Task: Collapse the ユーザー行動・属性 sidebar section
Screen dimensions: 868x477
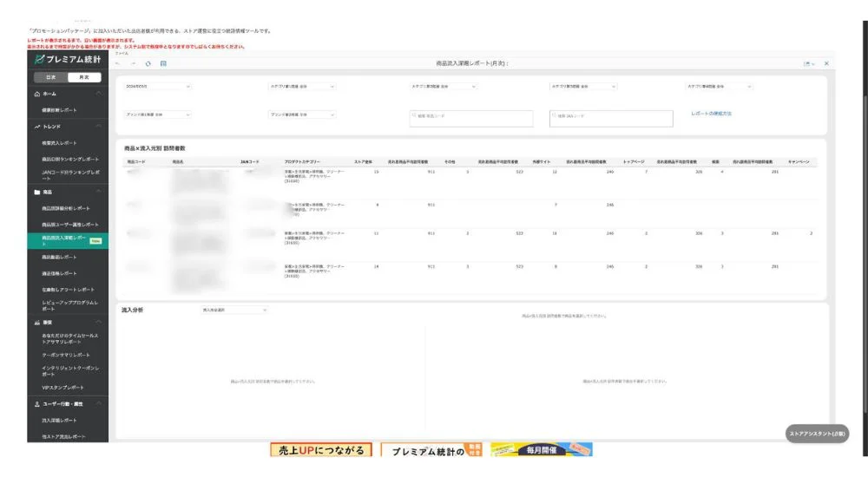Action: click(x=99, y=404)
